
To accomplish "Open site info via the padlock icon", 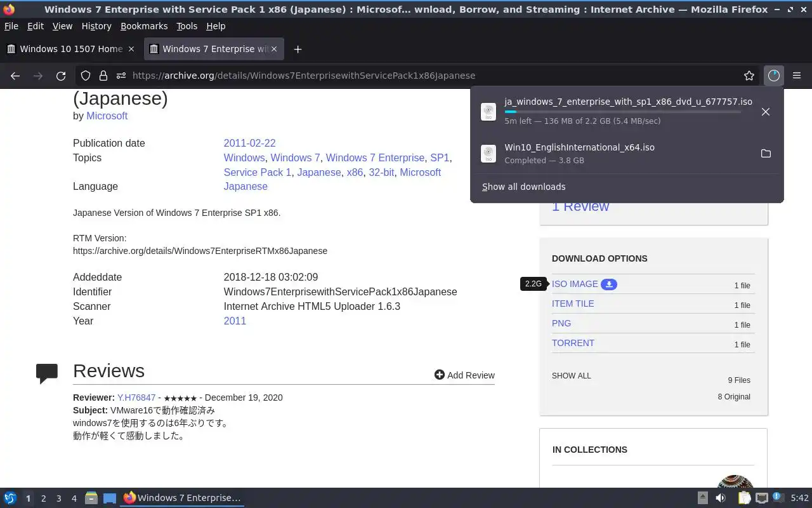I will click(x=103, y=76).
